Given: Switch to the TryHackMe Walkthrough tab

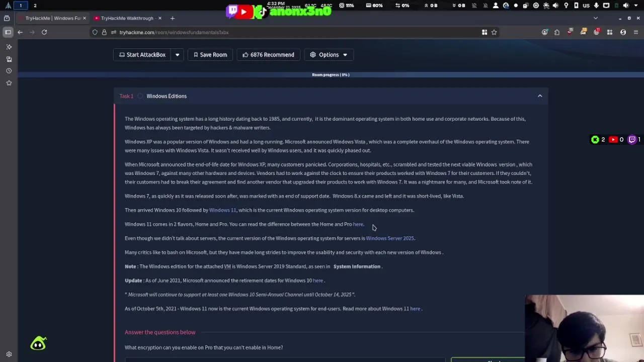Looking at the screenshot, I should (127, 18).
